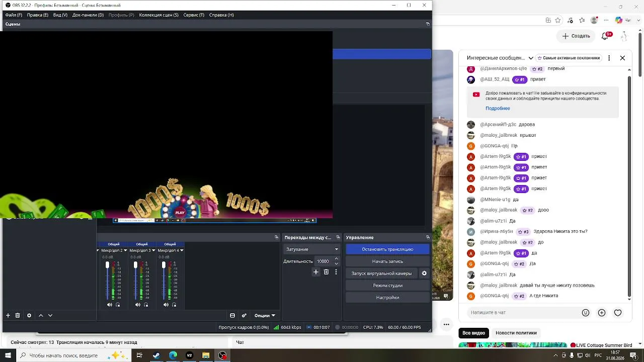Click the Длительность duration value field

tap(324, 261)
